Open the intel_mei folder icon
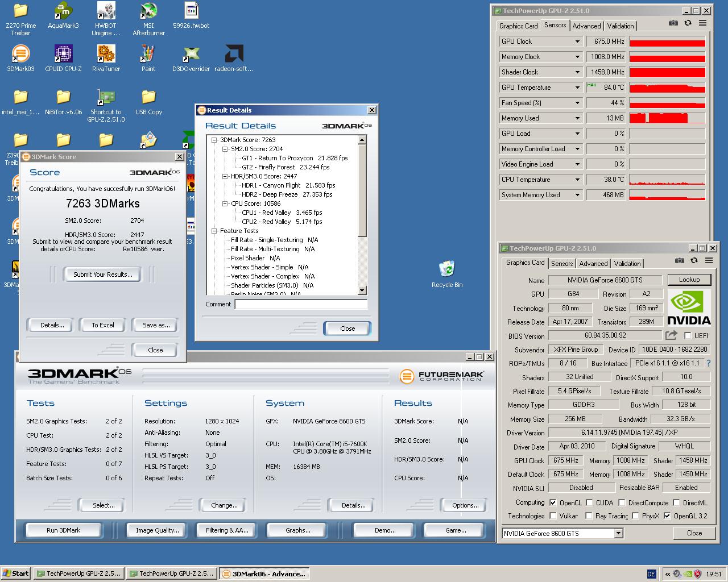Image resolution: width=728 pixels, height=582 pixels. (x=20, y=102)
